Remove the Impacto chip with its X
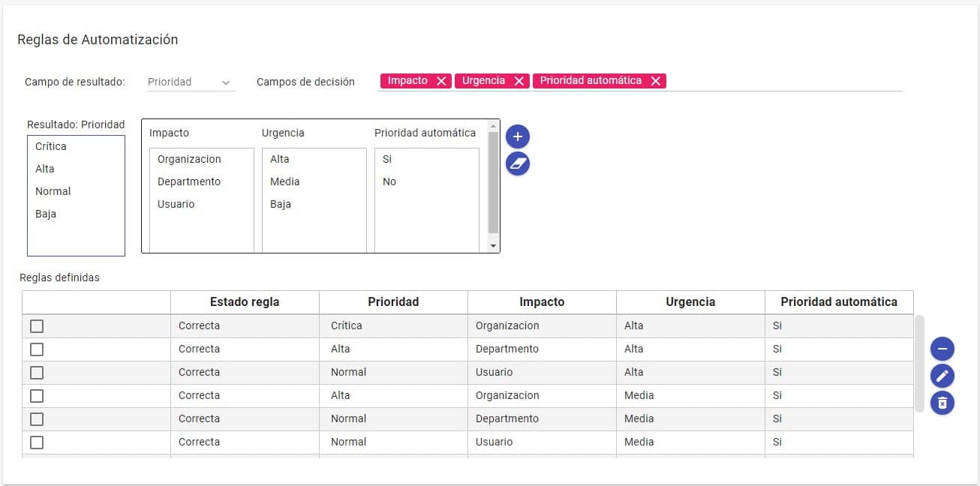 [441, 81]
